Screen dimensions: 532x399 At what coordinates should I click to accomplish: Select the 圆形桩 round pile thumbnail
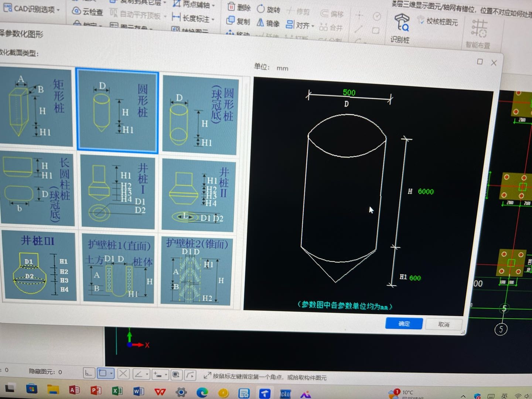(117, 110)
